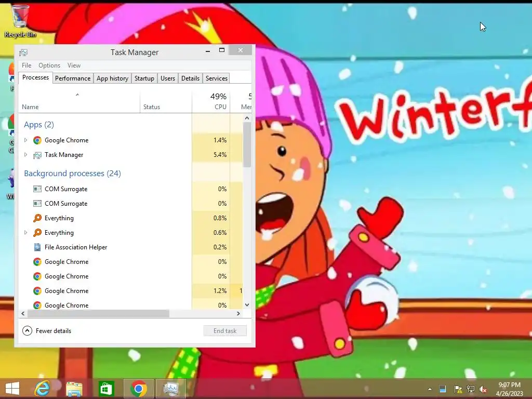Screen dimensions: 532x399
Task: Click the horizontal scrollbar left arrow
Action: tap(23, 313)
